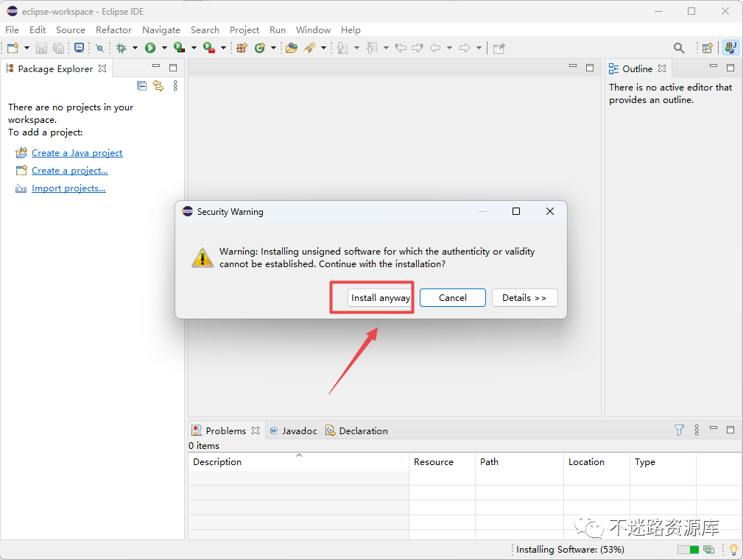Click the Create a project... link
Viewport: 743px width, 560px height.
(x=70, y=171)
